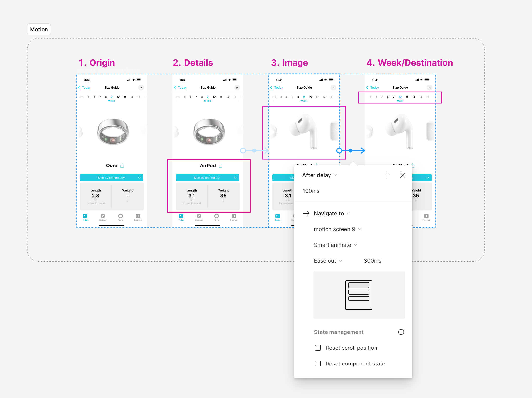532x398 pixels.
Task: Open the Navigate to action dropdown
Action: [332, 213]
